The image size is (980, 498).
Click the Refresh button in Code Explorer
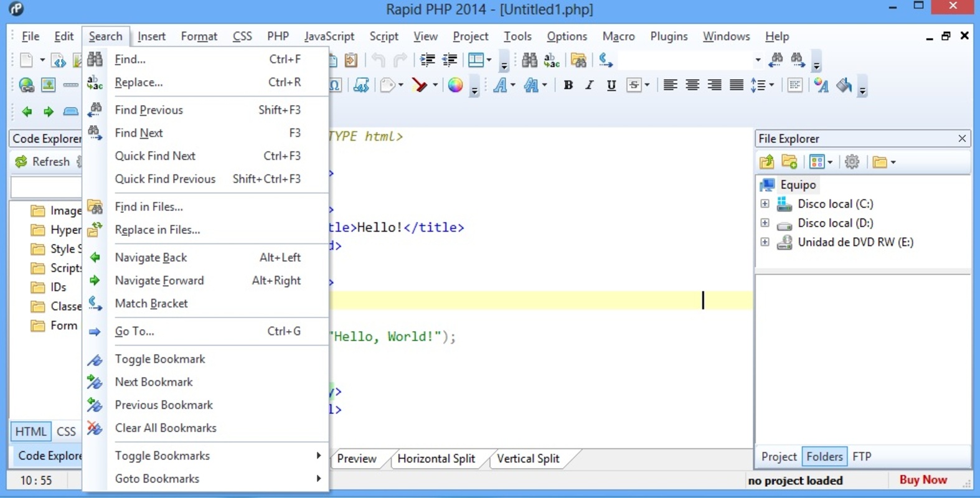point(42,162)
